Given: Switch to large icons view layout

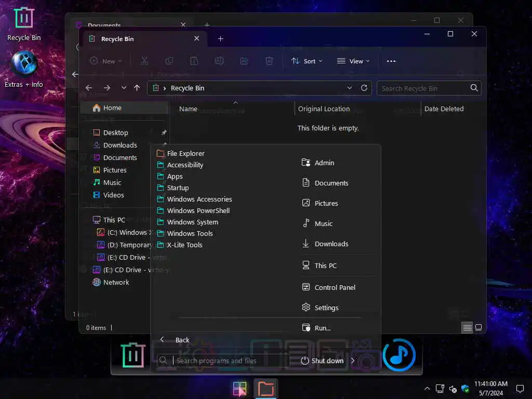Looking at the screenshot, I should [478, 327].
